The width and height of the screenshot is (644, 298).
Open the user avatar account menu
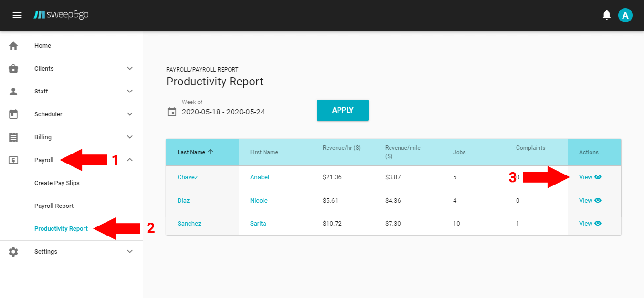coord(625,15)
